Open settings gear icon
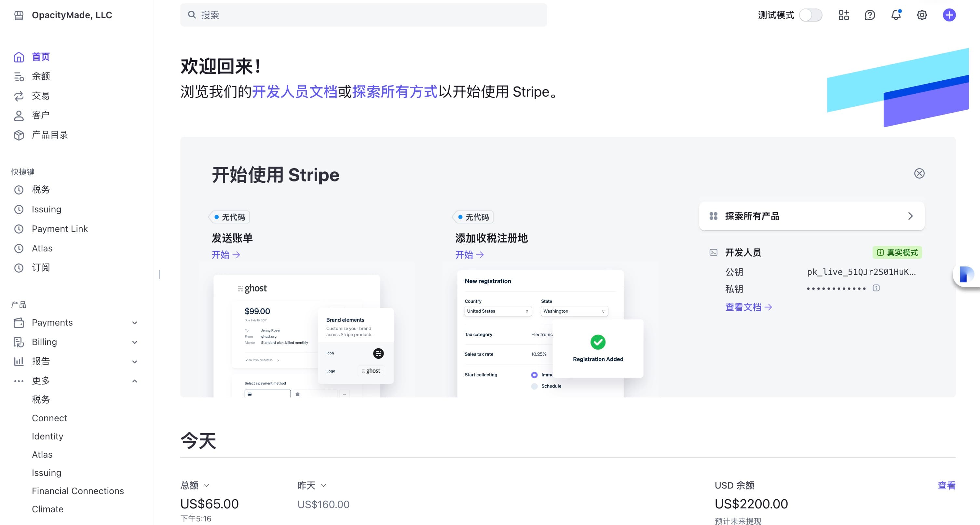 (x=922, y=15)
